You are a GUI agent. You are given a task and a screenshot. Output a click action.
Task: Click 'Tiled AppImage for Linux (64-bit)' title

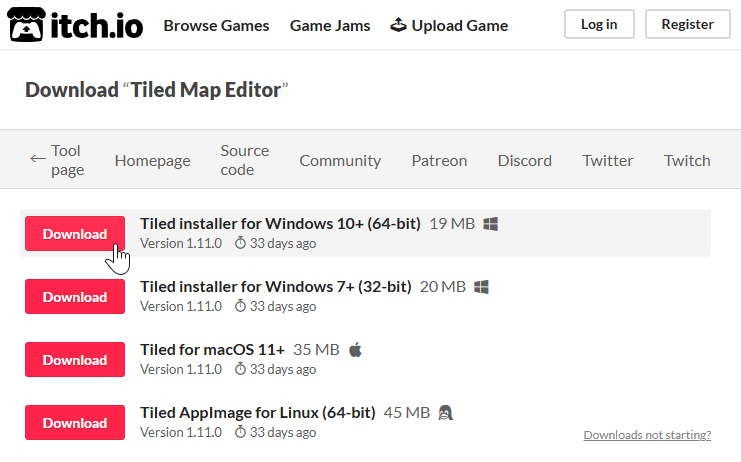(258, 413)
